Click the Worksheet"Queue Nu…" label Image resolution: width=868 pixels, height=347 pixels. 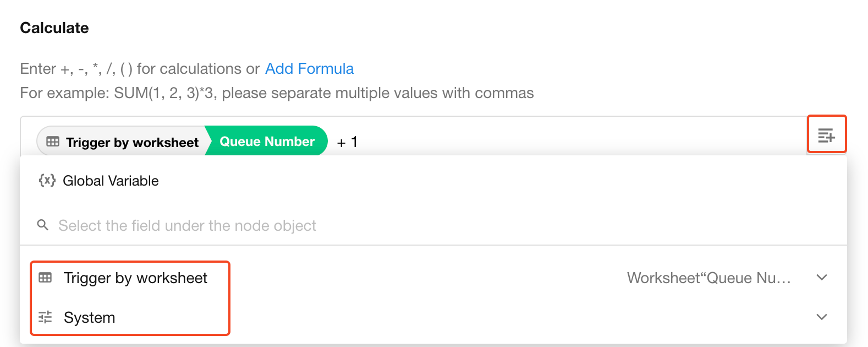click(x=708, y=278)
